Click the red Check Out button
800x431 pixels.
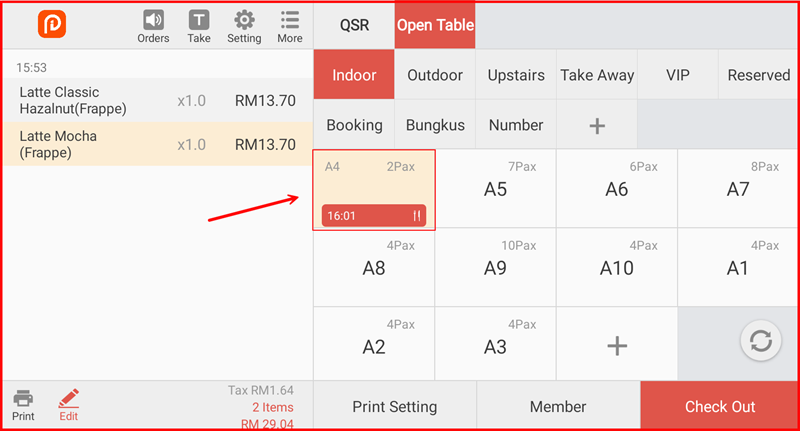coord(719,407)
